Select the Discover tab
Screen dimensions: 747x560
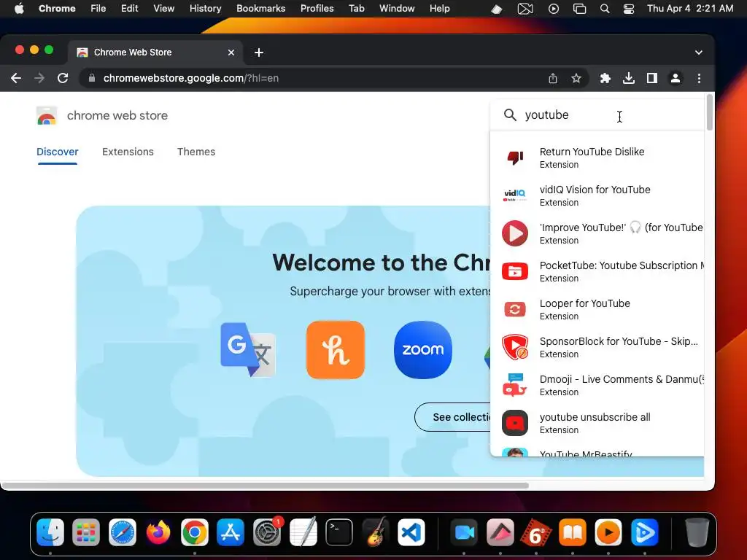[x=57, y=152]
